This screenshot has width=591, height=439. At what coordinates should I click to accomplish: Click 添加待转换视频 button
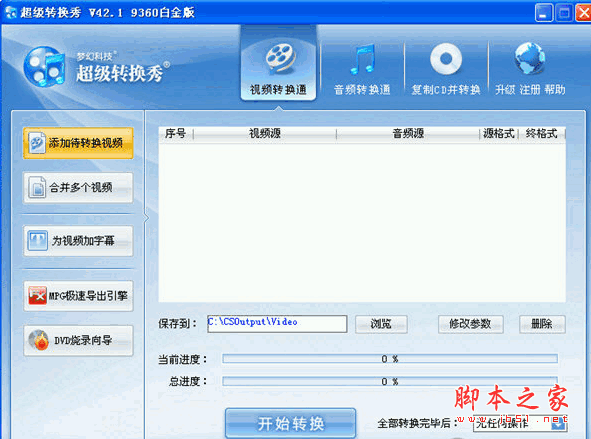coord(78,143)
